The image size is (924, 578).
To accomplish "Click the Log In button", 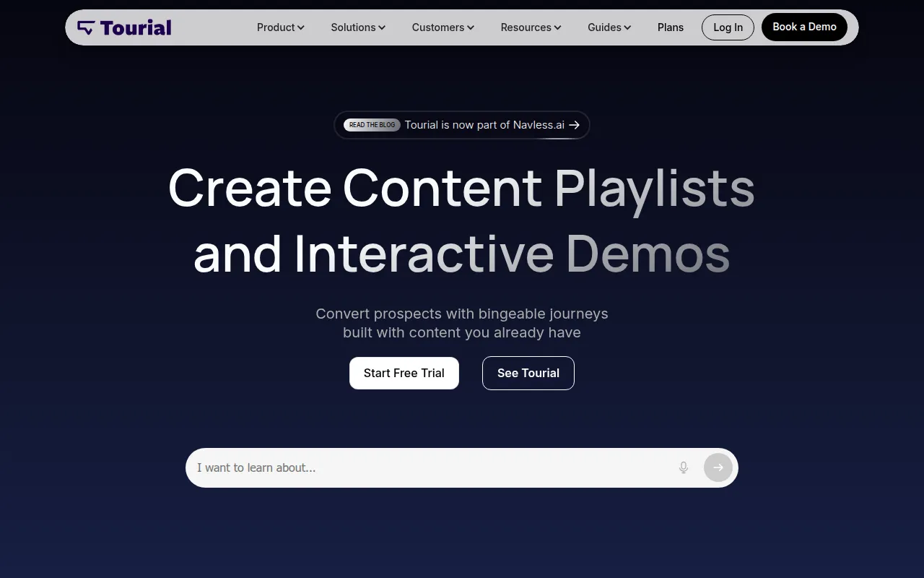I will (728, 27).
